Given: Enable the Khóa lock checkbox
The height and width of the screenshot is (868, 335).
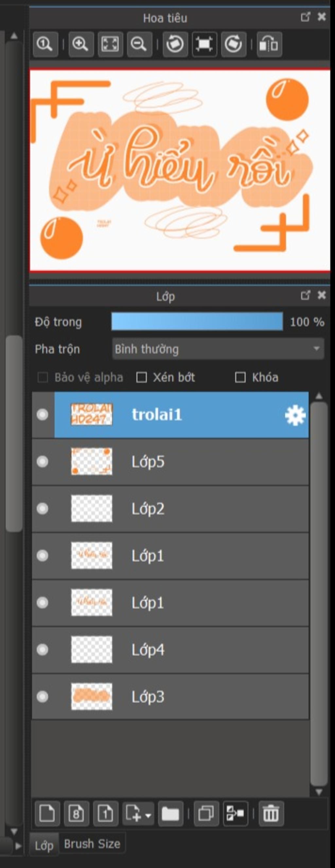Looking at the screenshot, I should coord(240,377).
